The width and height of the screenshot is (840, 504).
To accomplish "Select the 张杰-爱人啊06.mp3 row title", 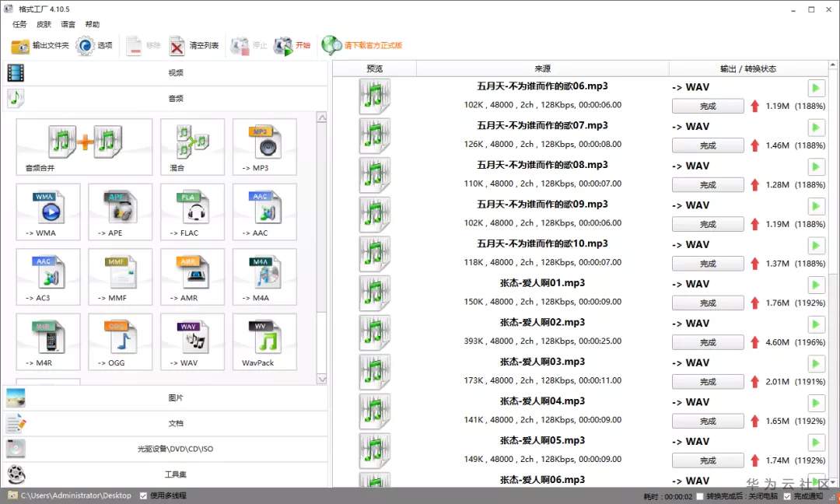I will click(542, 480).
